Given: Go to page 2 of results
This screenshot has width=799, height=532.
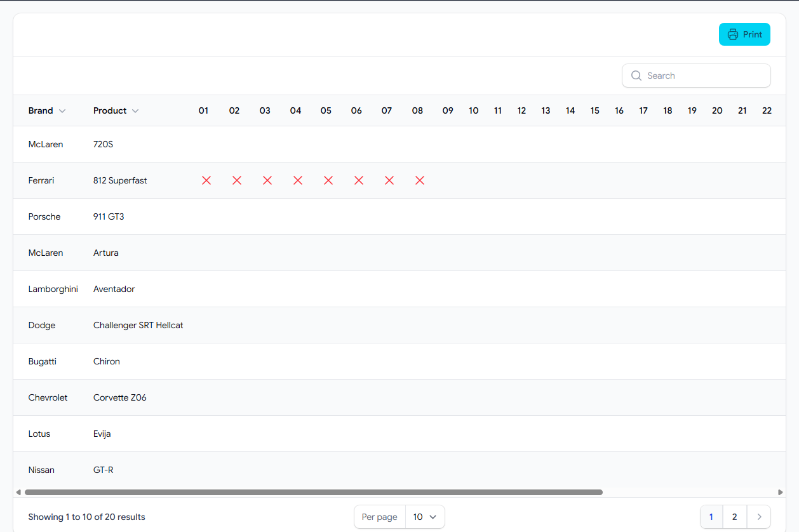Looking at the screenshot, I should tap(734, 517).
